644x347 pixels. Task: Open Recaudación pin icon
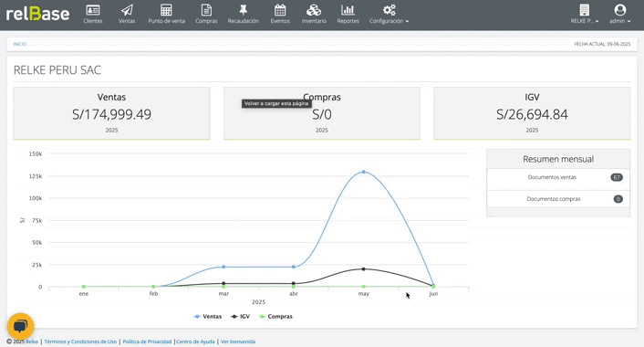(x=244, y=10)
